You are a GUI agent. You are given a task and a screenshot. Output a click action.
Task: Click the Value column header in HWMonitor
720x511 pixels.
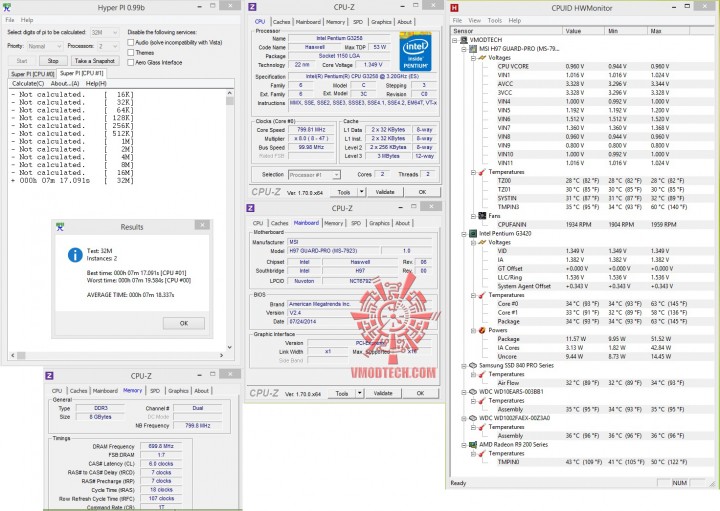583,31
